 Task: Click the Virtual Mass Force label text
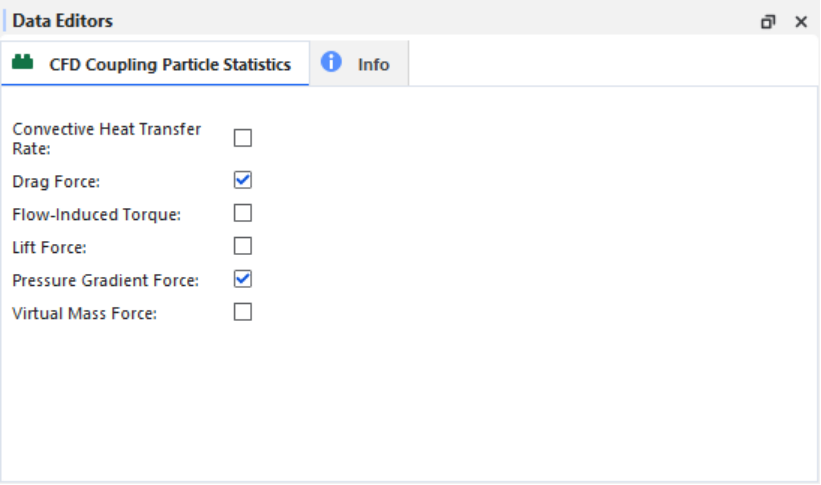85,314
